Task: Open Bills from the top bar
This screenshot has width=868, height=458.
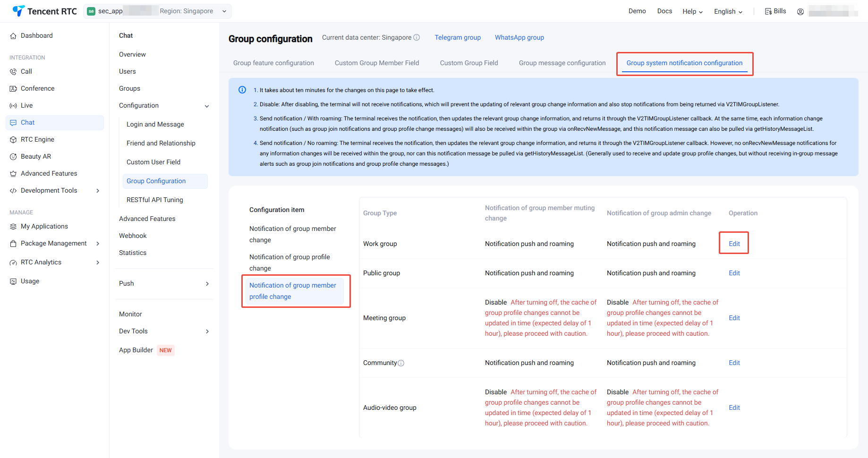Action: pyautogui.click(x=775, y=11)
